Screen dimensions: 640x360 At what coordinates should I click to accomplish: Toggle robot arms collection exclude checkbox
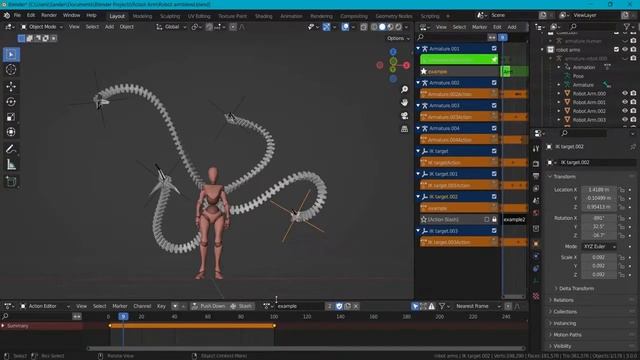616,50
